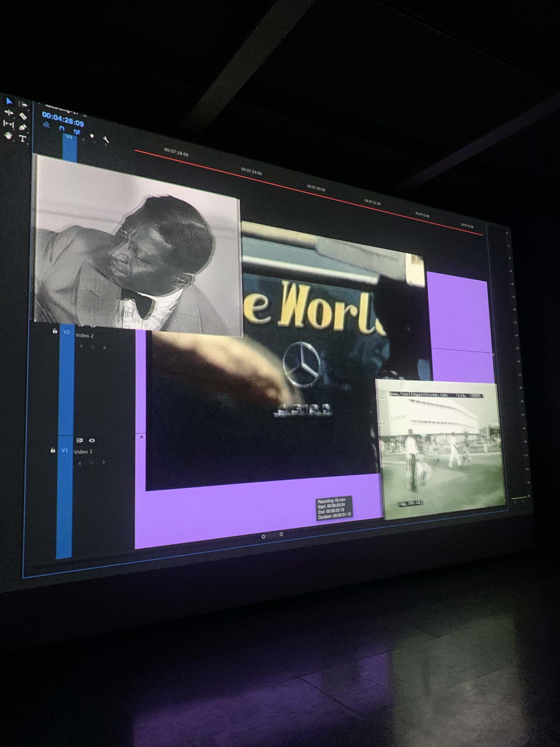Select the Ripple Edit tool
This screenshot has width=560, height=747.
[9, 113]
